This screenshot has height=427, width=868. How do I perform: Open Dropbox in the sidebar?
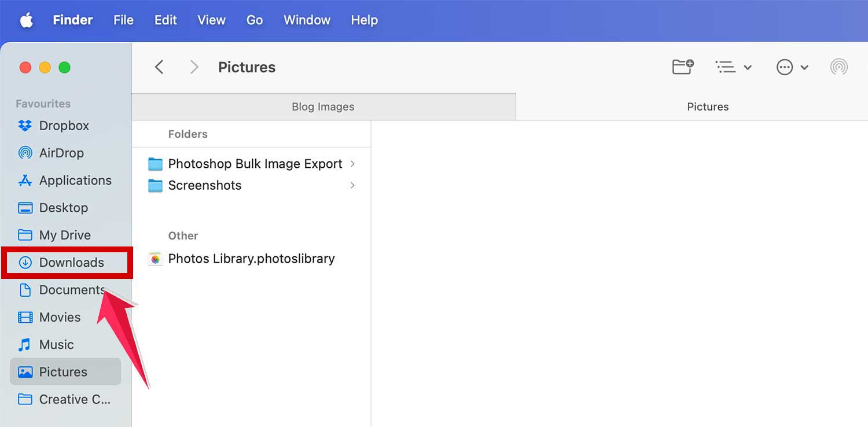[64, 126]
